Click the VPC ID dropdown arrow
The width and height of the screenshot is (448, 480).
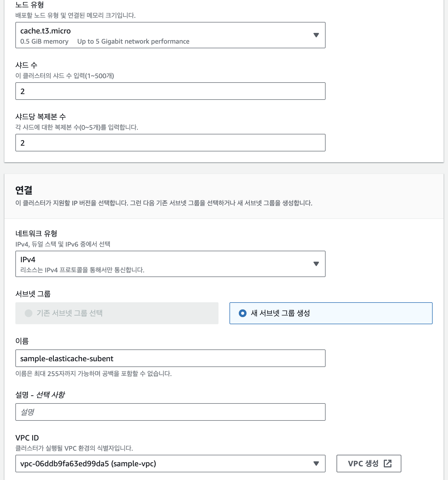coord(316,464)
